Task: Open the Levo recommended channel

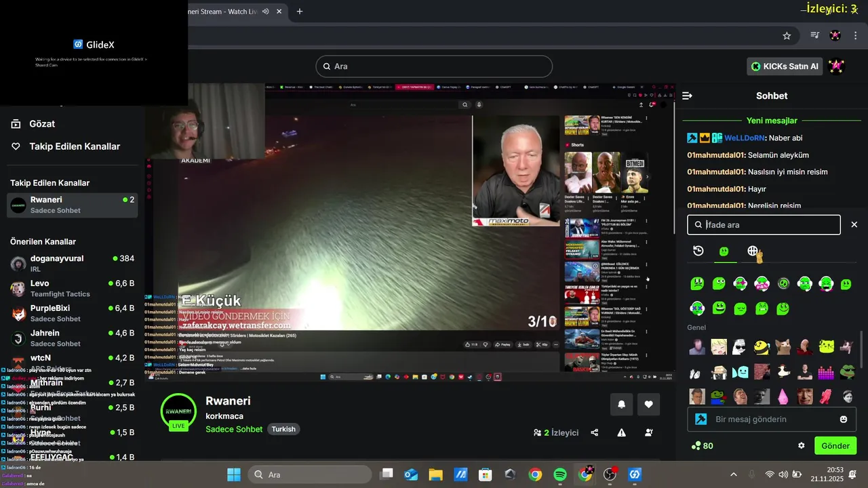Action: coord(73,288)
